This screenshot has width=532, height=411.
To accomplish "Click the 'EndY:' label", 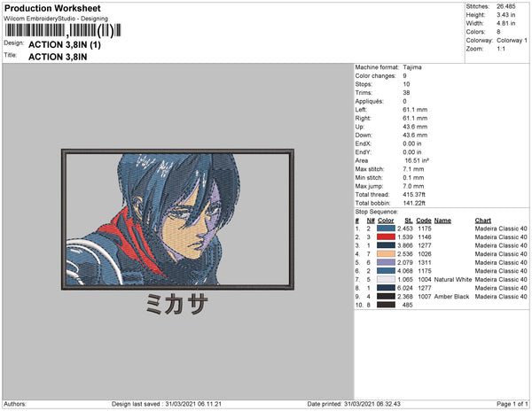I will 363,152.
